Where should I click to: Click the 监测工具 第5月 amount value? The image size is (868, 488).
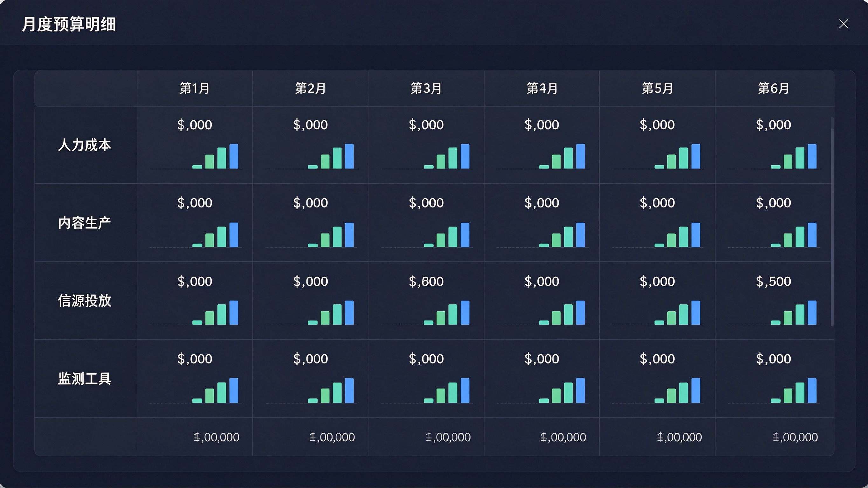[x=658, y=359]
